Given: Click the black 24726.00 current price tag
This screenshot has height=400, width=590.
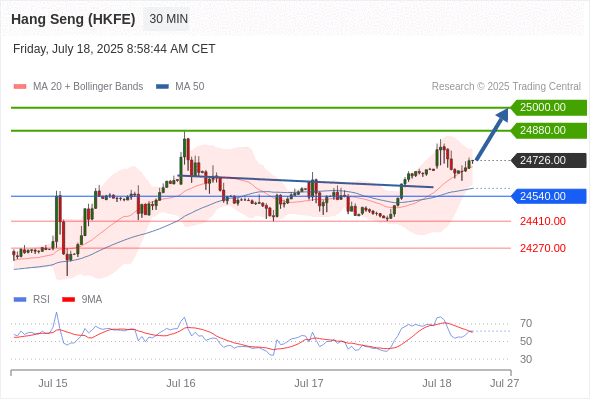Looking at the screenshot, I should [x=549, y=161].
